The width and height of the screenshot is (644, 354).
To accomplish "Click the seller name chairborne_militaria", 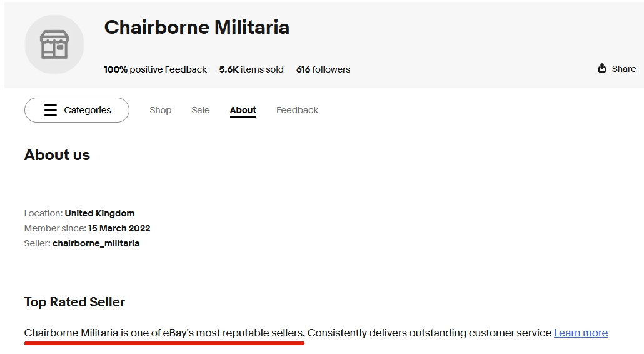I will tap(96, 243).
